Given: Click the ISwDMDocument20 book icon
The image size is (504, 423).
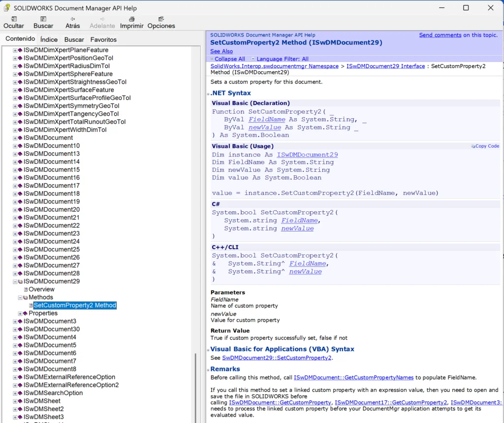Looking at the screenshot, I should (x=20, y=210).
